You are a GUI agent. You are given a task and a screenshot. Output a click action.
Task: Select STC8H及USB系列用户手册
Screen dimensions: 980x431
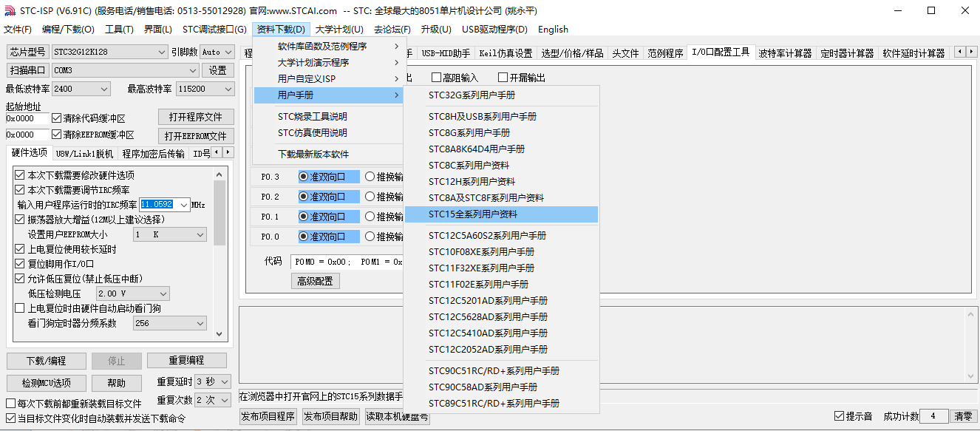[503, 117]
